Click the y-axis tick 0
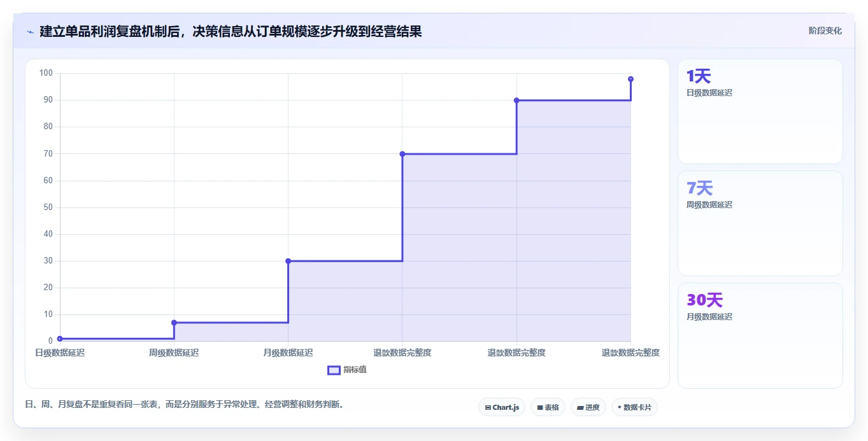This screenshot has height=441, width=868. tap(50, 341)
